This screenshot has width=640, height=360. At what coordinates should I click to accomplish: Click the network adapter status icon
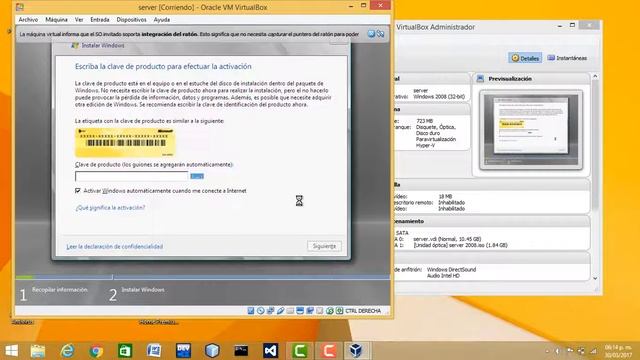pyautogui.click(x=270, y=311)
